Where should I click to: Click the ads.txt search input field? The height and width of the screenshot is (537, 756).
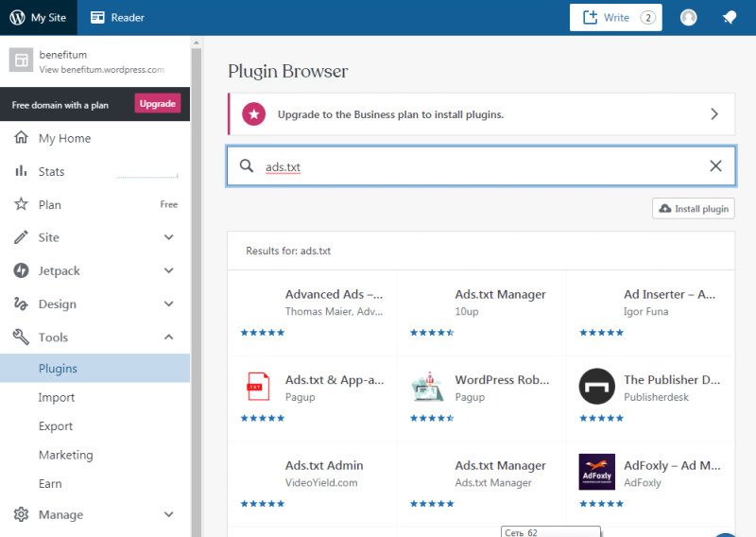481,166
